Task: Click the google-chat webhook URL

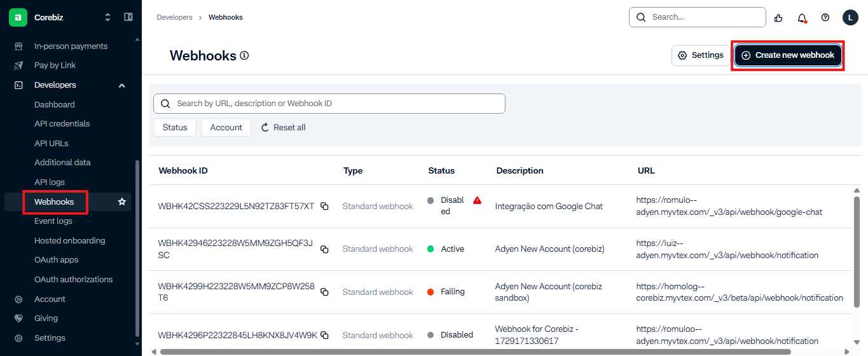Action: (x=729, y=206)
